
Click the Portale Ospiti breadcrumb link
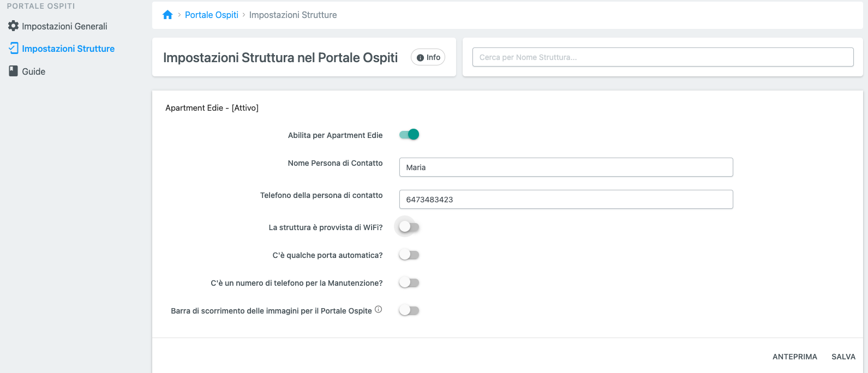pos(211,15)
